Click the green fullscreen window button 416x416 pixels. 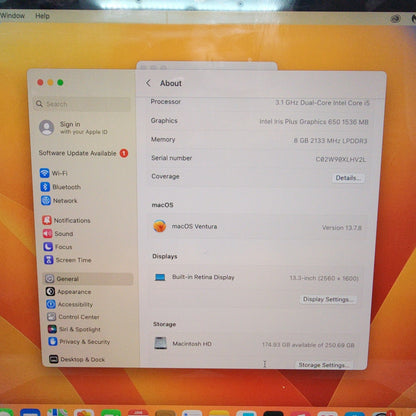tap(60, 82)
